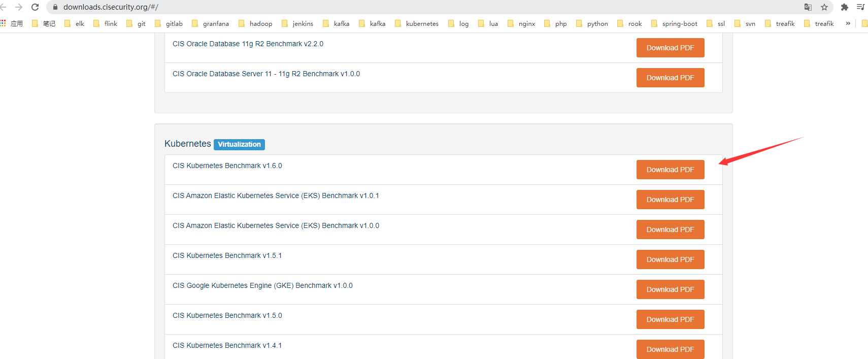The height and width of the screenshot is (359, 868).
Task: Download PDF for Kubernetes Benchmark v1.5.1
Action: click(670, 259)
